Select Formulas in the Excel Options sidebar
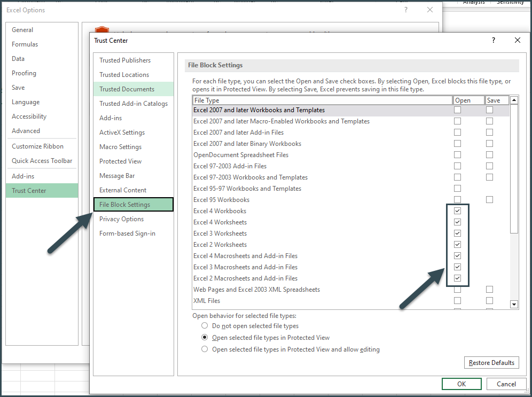Screen dimensions: 532x397 click(24, 44)
